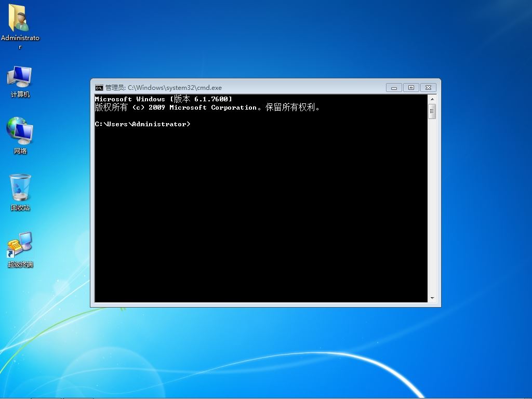Close the cmd.exe window
Image resolution: width=532 pixels, height=399 pixels.
[x=428, y=88]
